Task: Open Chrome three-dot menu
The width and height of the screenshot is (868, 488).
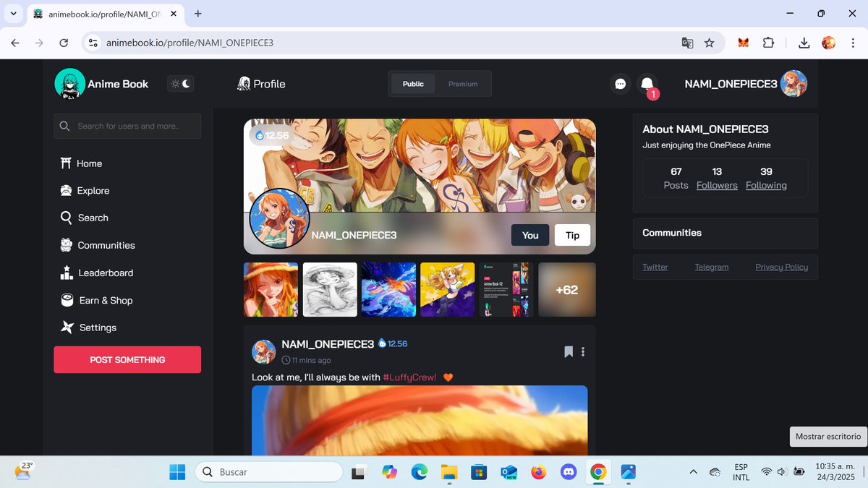Action: 853,43
